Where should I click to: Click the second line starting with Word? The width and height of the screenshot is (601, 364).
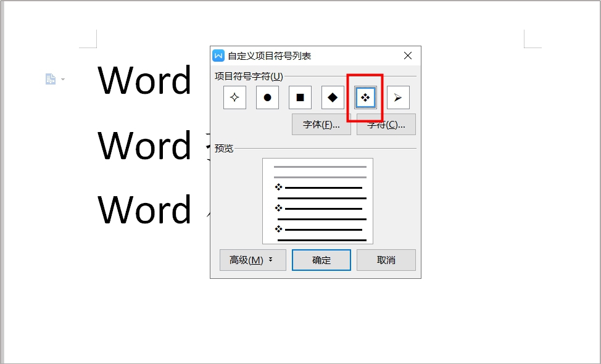coord(144,145)
